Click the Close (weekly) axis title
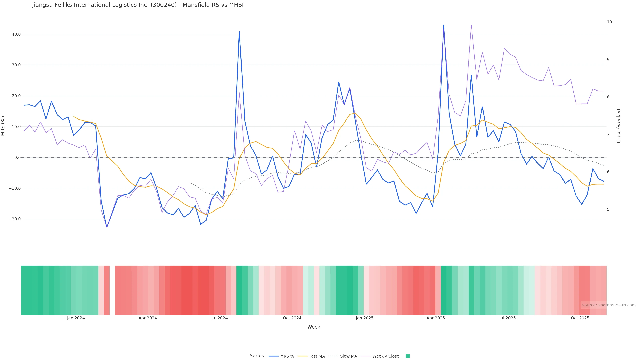The height and width of the screenshot is (362, 644). 619,126
